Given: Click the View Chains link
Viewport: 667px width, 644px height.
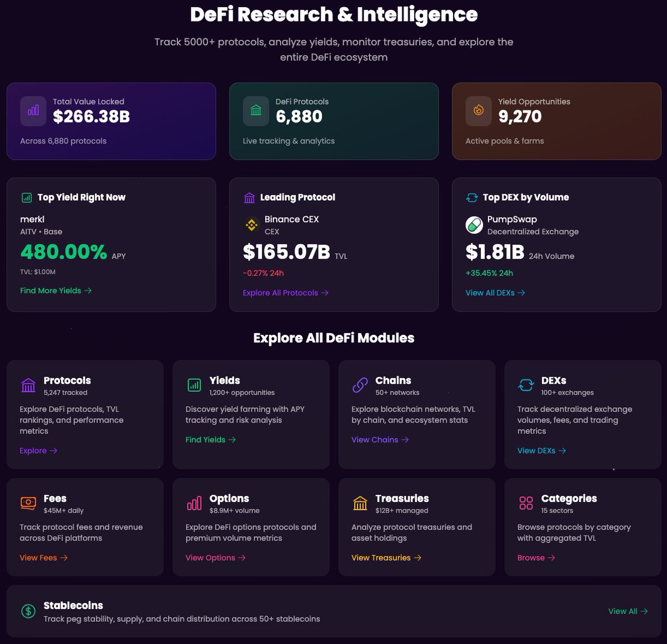Looking at the screenshot, I should [380, 439].
